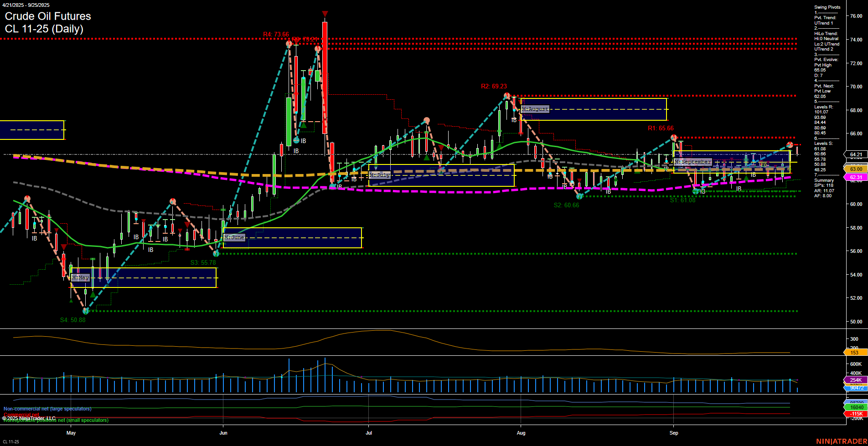Select the M:August monthly zone label
Viewport: 868px width, 446px height.
pos(535,109)
